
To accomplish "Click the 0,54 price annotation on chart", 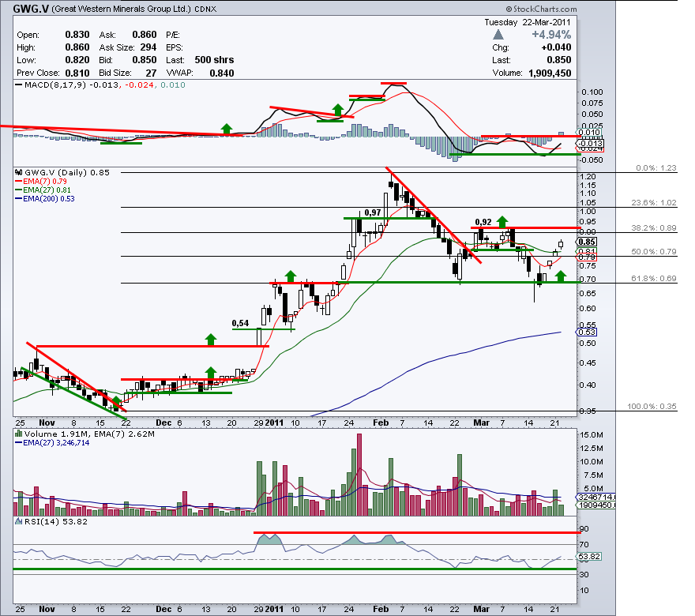I will point(240,323).
